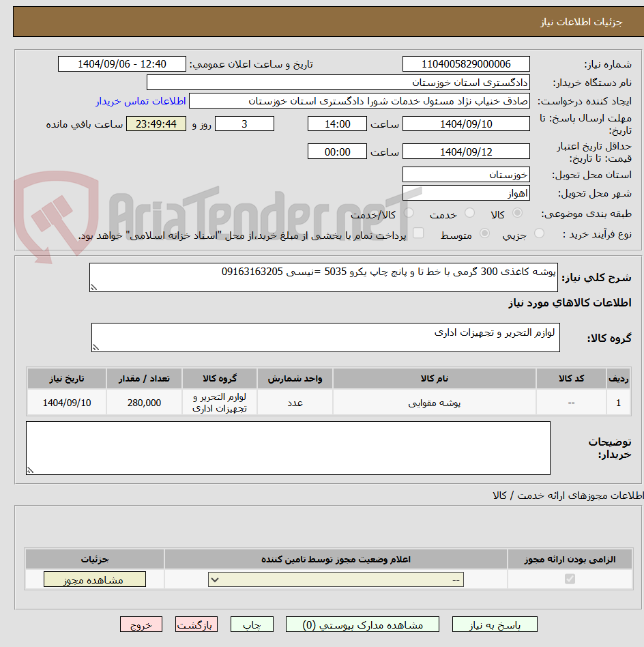
Task: Click the corner icon of گروه کالا textbox
Action: (96, 348)
